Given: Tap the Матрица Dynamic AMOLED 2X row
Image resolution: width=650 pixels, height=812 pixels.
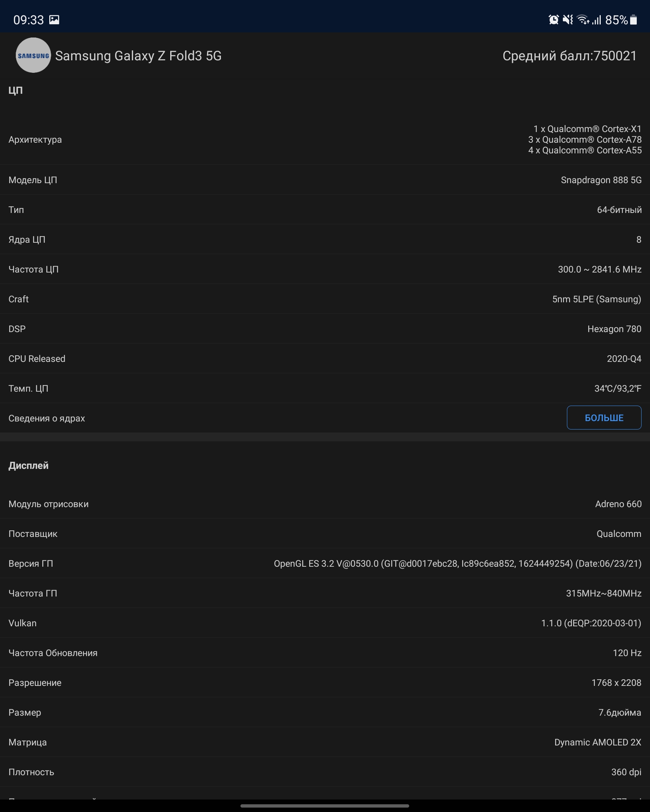Looking at the screenshot, I should (325, 742).
